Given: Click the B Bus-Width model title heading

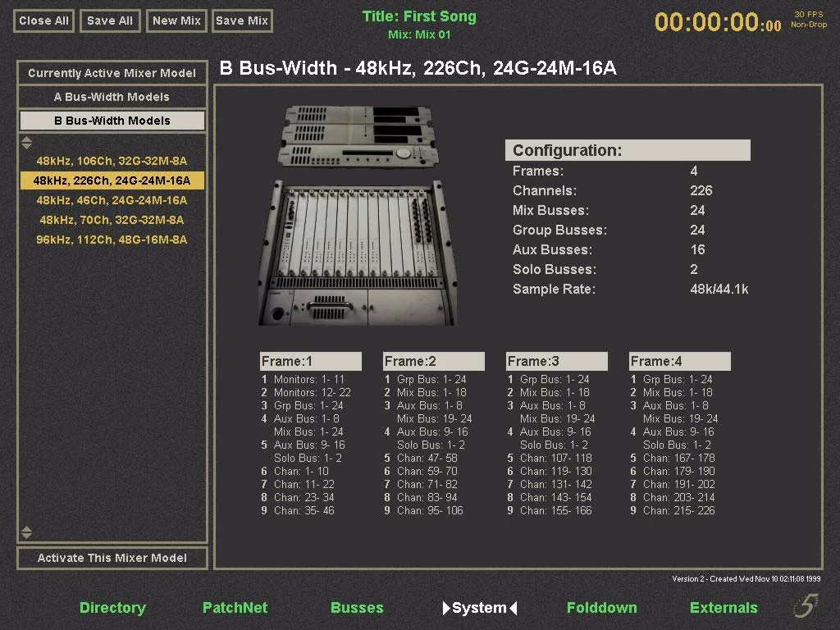Looking at the screenshot, I should 418,68.
